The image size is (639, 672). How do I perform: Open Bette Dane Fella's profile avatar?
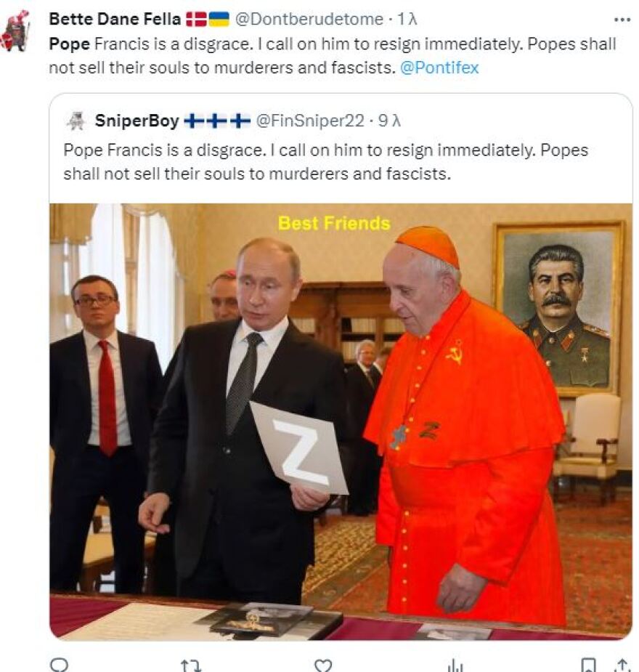tap(16, 32)
